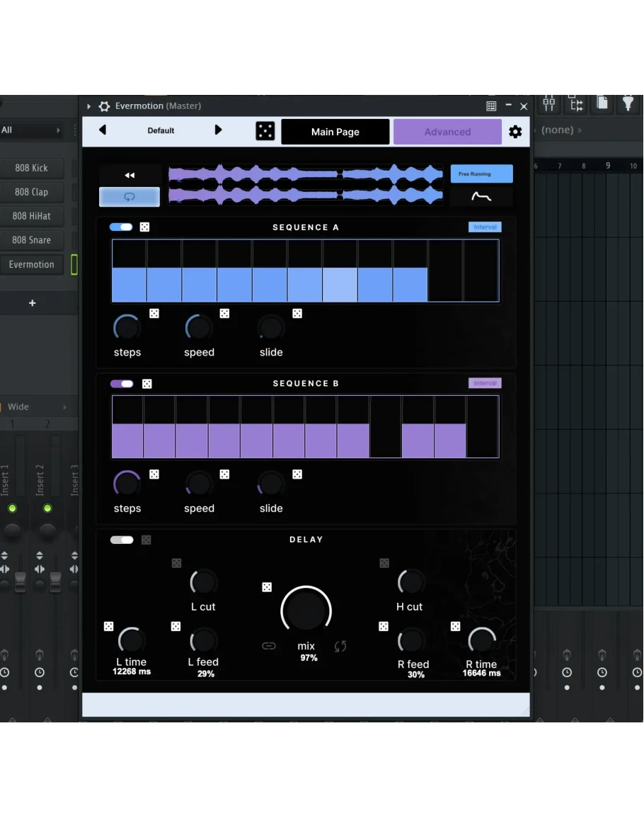The image size is (644, 818).
Task: Randomize the delay mix dice icon
Action: coord(267,587)
